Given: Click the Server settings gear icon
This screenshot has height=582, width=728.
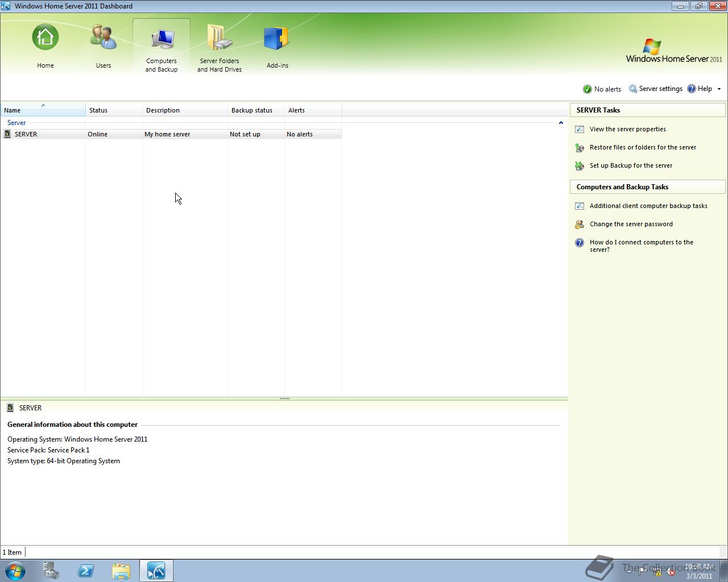Looking at the screenshot, I should click(x=632, y=89).
